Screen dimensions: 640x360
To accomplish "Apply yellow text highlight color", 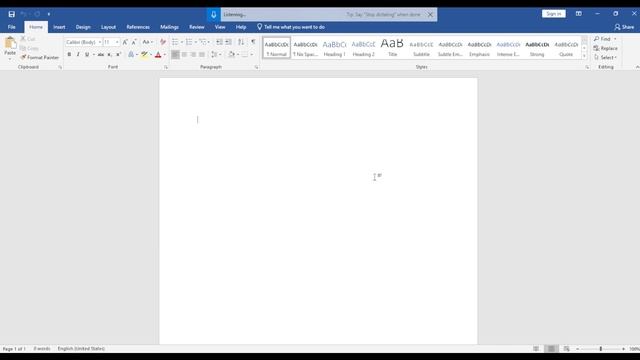I will click(144, 54).
